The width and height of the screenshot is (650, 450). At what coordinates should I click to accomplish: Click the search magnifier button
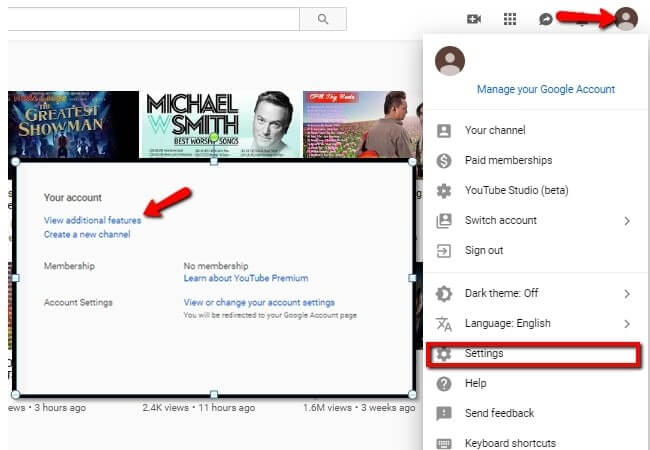tap(323, 19)
